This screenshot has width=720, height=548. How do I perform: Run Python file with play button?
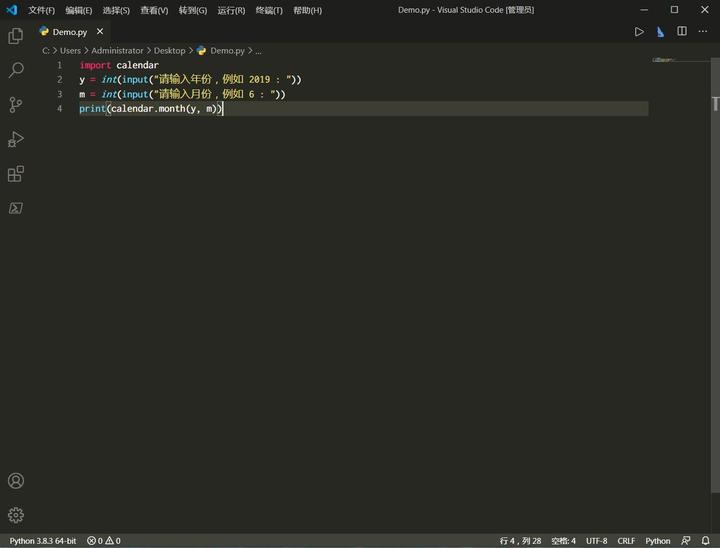(x=639, y=32)
